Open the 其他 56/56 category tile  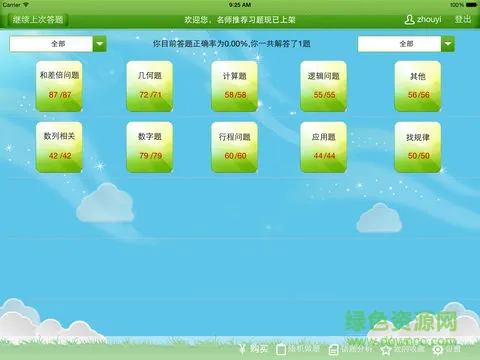(x=418, y=86)
